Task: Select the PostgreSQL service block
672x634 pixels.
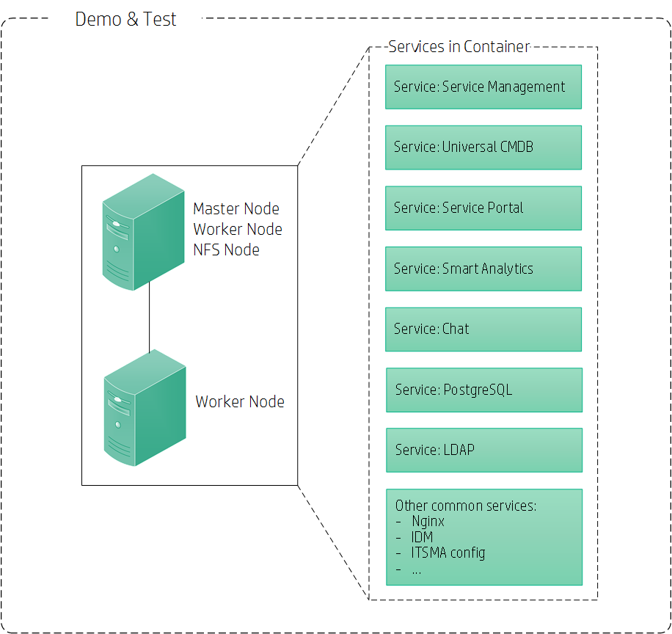Action: [x=483, y=390]
